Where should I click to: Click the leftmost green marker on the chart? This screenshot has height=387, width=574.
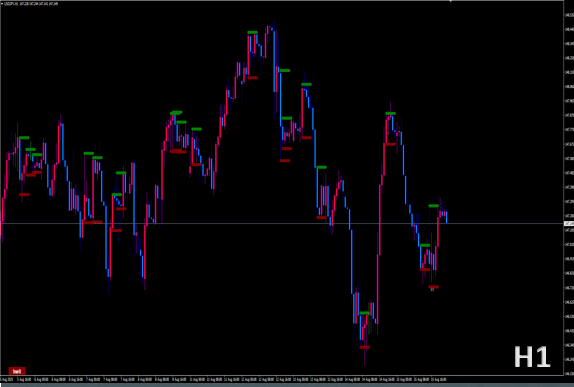click(24, 138)
